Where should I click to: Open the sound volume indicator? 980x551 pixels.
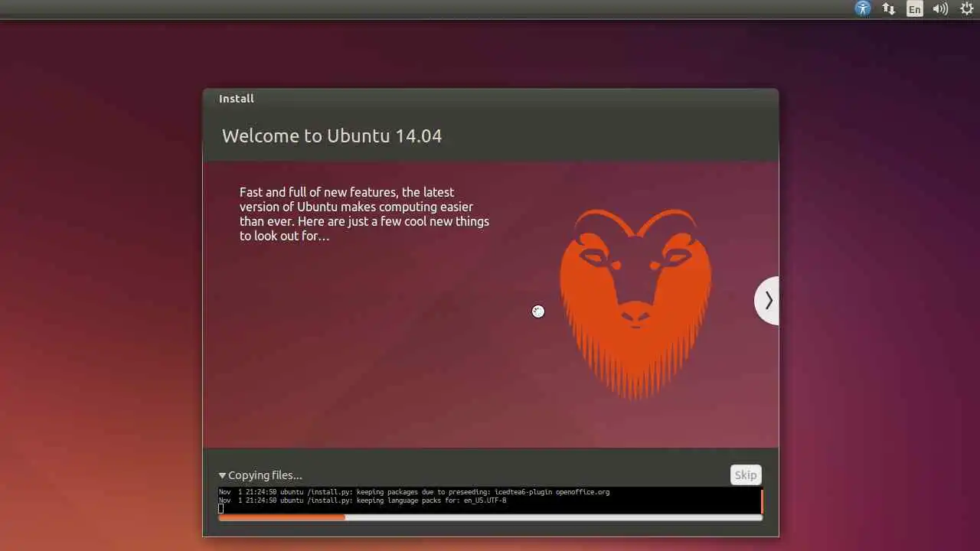point(940,9)
